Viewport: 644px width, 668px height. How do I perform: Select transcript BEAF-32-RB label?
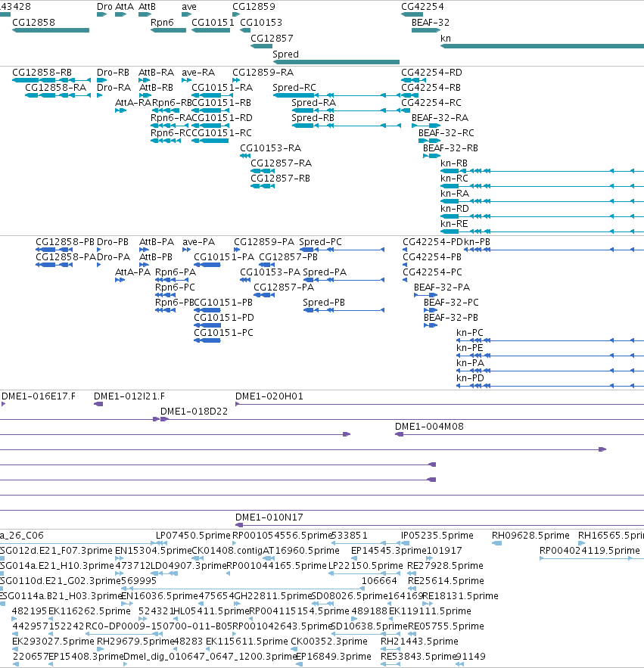[x=450, y=148]
